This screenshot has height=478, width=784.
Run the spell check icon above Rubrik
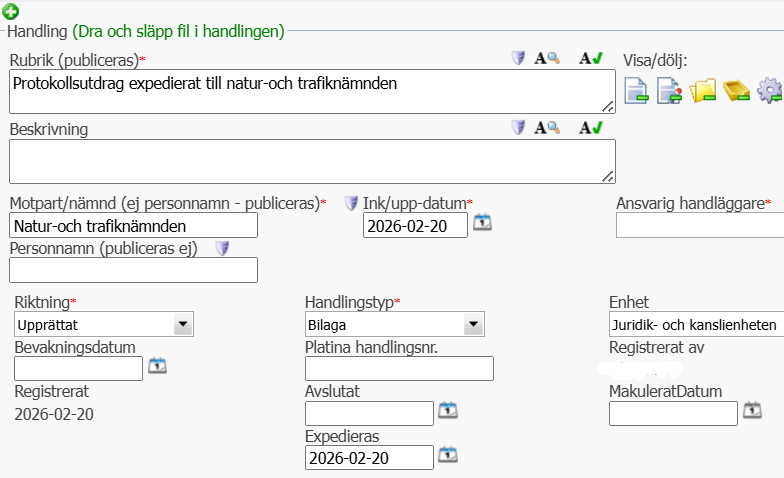tap(592, 59)
